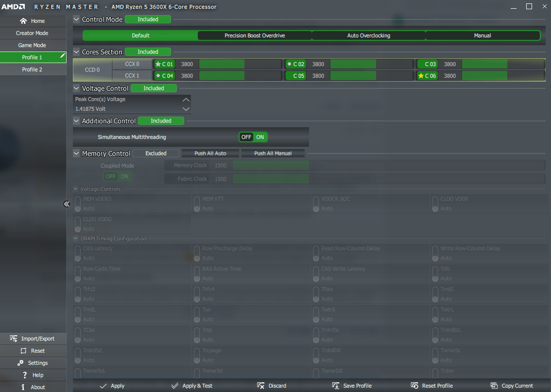This screenshot has height=392, width=551.
Task: Select the C 05 core button
Action: (296, 75)
